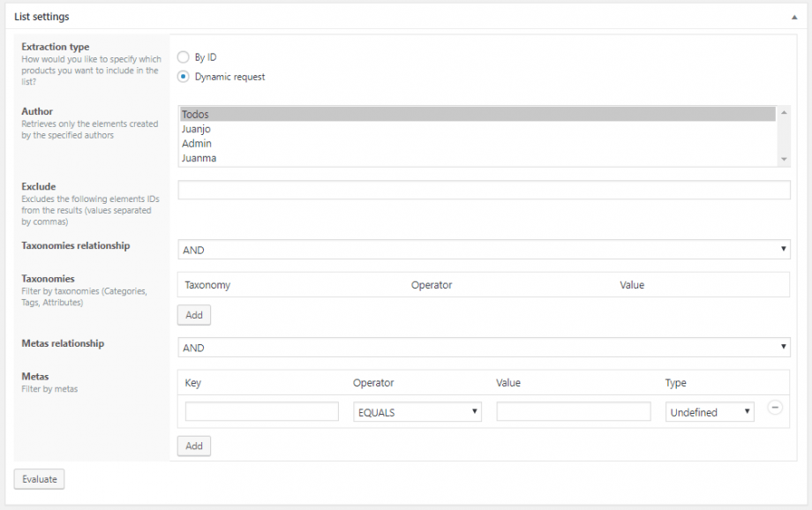Pick Admin from the Author list
The height and width of the screenshot is (510, 812).
(x=477, y=144)
